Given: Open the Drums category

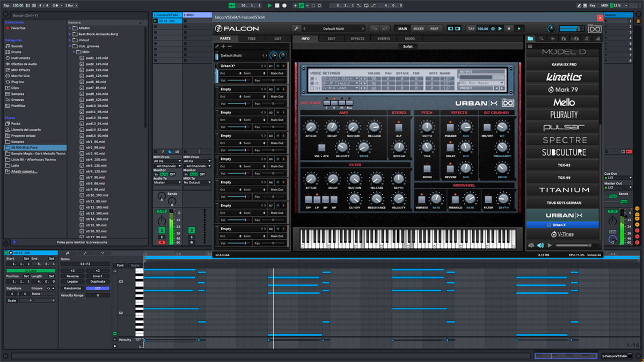Looking at the screenshot, I should click(17, 52).
